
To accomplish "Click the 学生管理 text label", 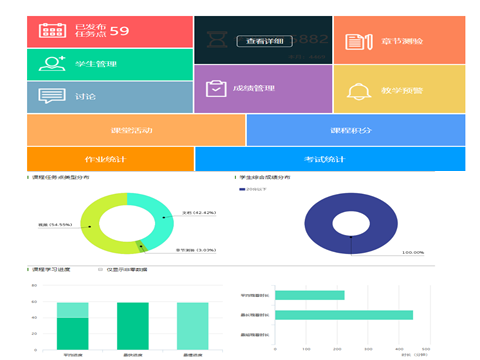I will point(96,64).
